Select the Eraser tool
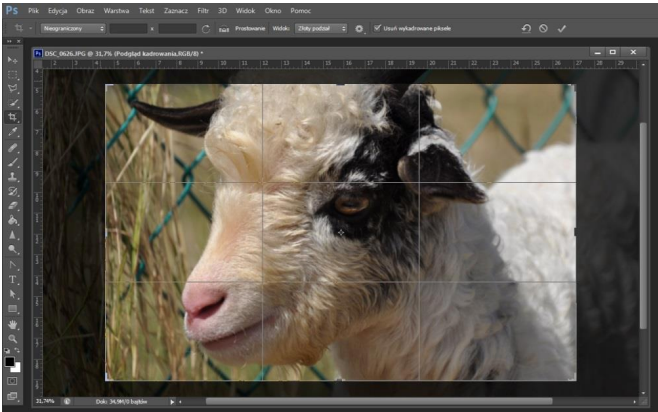658x412 pixels. (12, 206)
